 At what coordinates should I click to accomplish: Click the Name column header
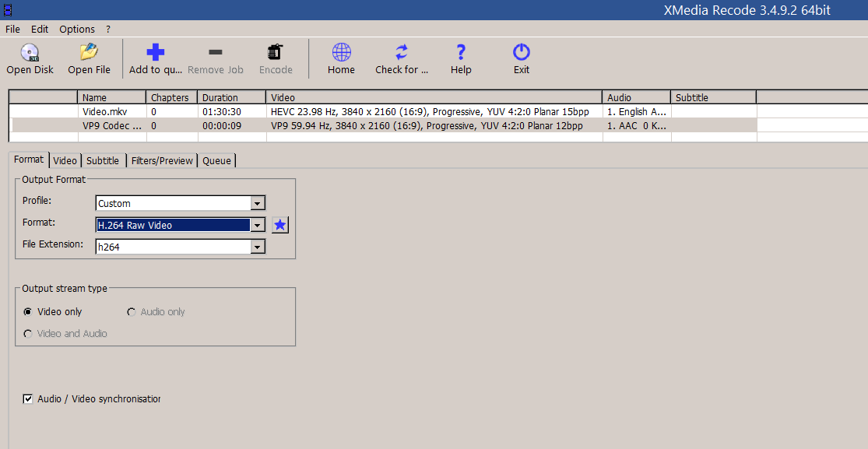tap(112, 97)
